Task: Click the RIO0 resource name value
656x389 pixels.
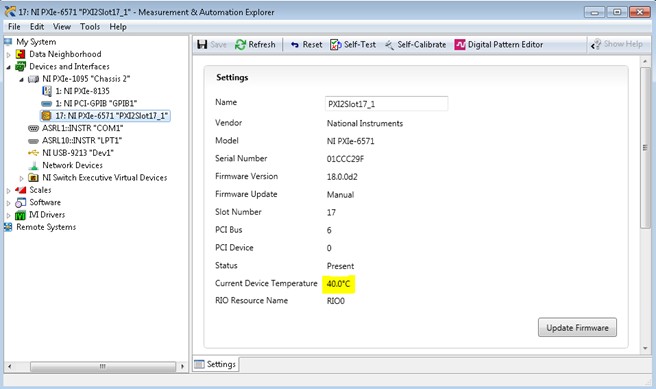Action: 336,301
